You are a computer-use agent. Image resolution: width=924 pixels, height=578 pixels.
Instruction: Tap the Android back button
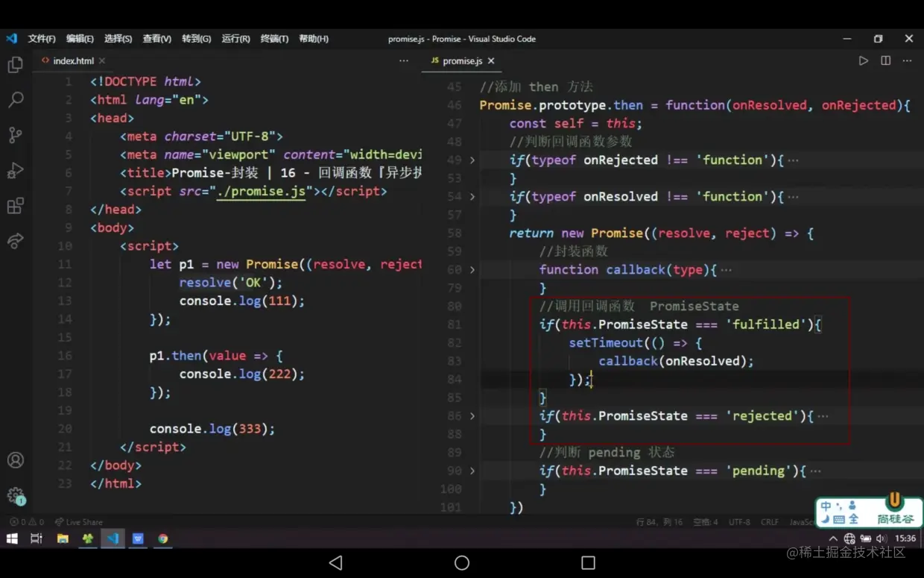point(335,562)
